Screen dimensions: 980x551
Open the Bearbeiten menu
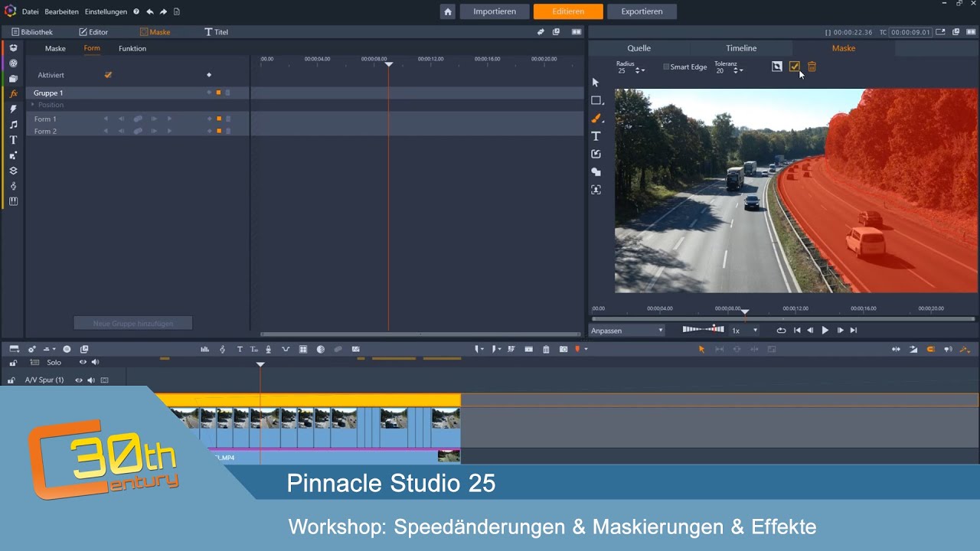point(61,11)
